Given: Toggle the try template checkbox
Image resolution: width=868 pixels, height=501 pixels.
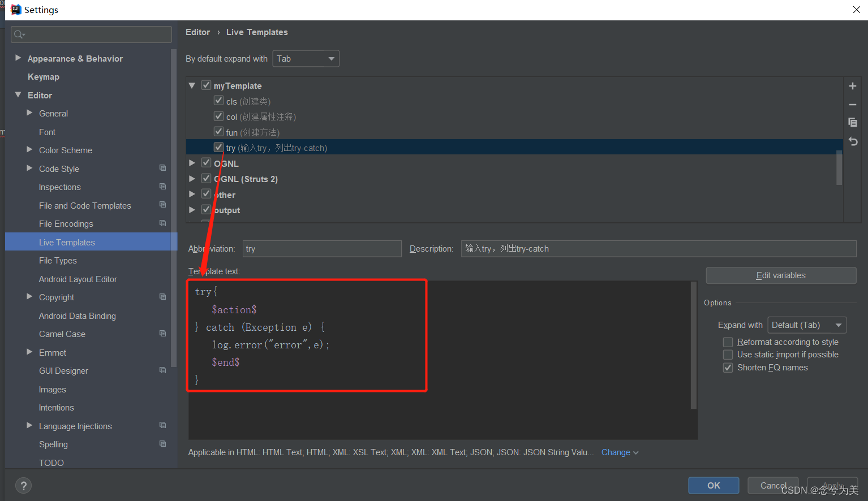Looking at the screenshot, I should click(218, 147).
